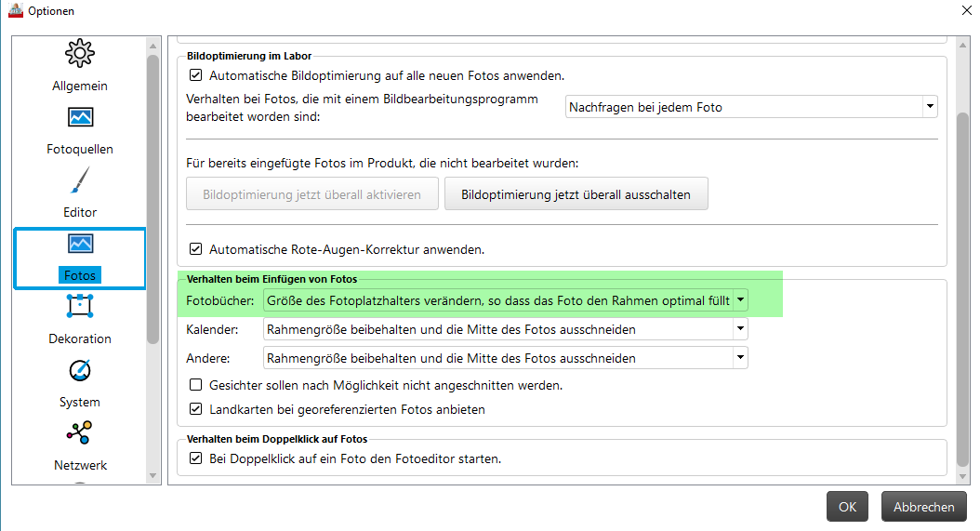
Task: Click Bildoptimierung jetzt überall ausschalten button
Action: click(x=576, y=194)
